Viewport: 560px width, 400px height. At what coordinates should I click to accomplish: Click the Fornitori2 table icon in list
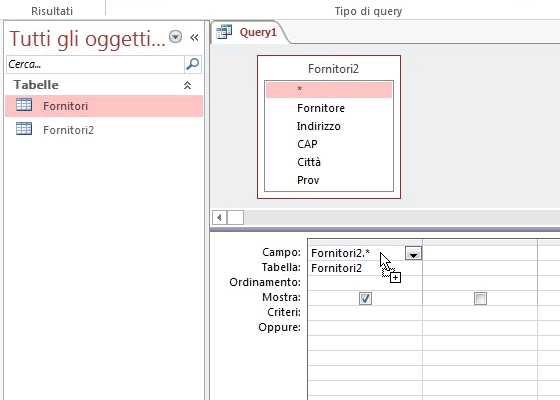pyautogui.click(x=24, y=129)
